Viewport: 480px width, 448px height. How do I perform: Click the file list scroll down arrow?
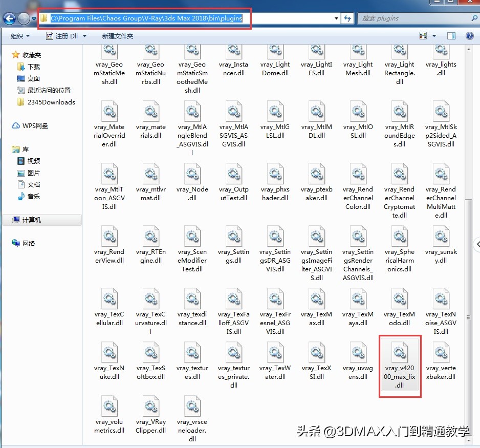coord(468,440)
